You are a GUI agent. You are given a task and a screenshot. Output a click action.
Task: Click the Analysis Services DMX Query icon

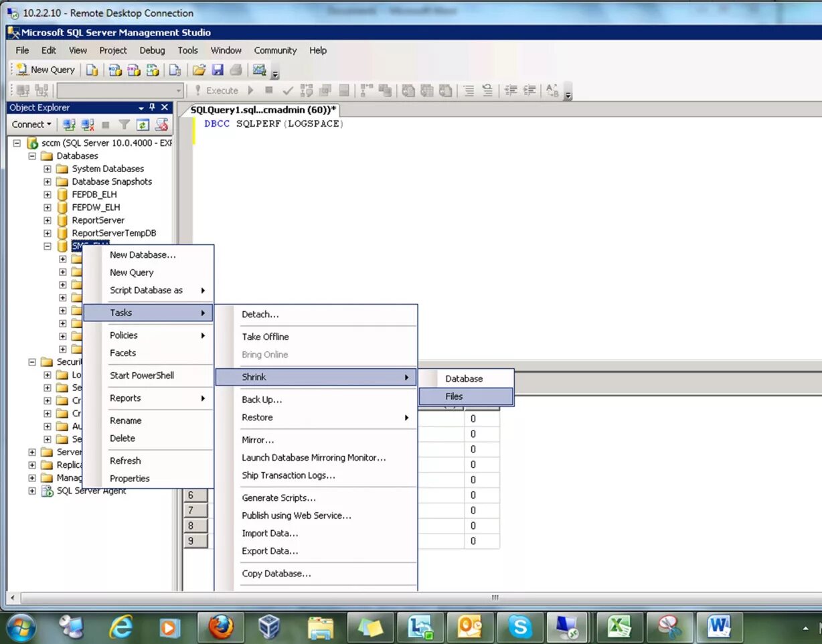134,70
